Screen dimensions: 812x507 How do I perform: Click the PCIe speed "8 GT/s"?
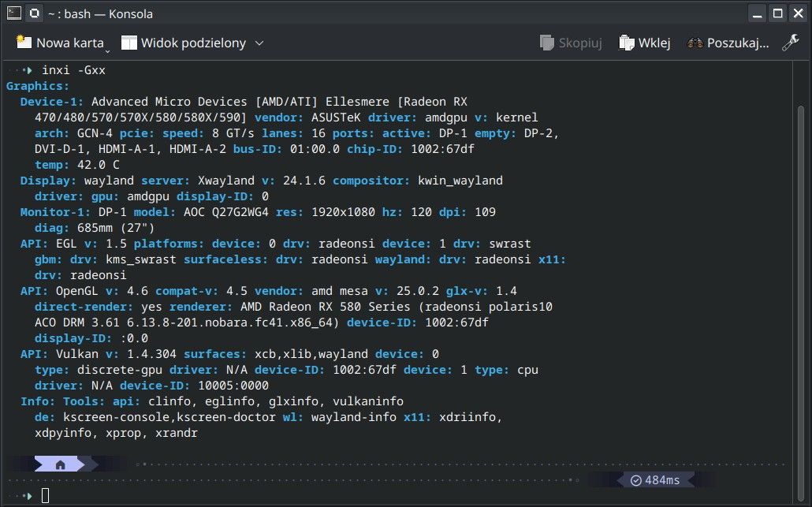(x=233, y=133)
